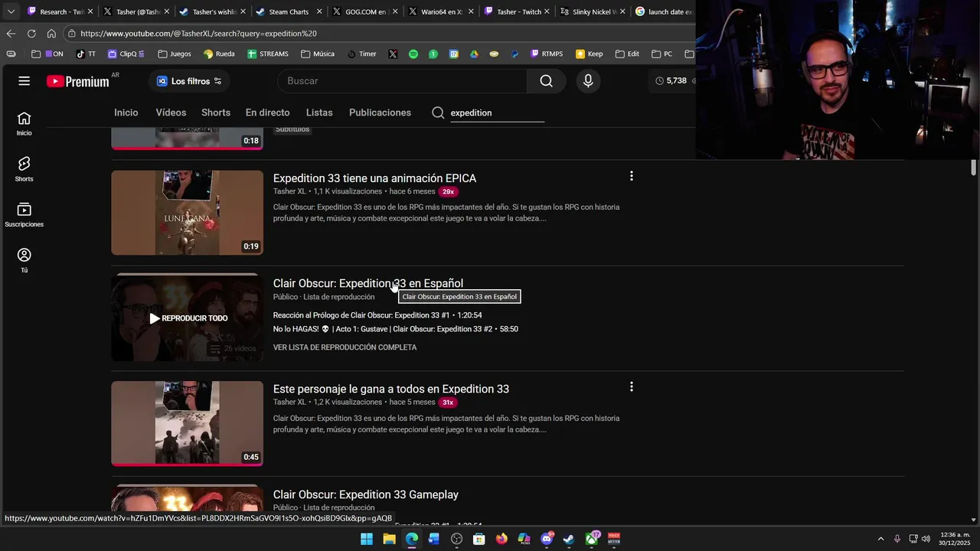
Task: Open the Tú profile section in sidebar
Action: tap(24, 261)
